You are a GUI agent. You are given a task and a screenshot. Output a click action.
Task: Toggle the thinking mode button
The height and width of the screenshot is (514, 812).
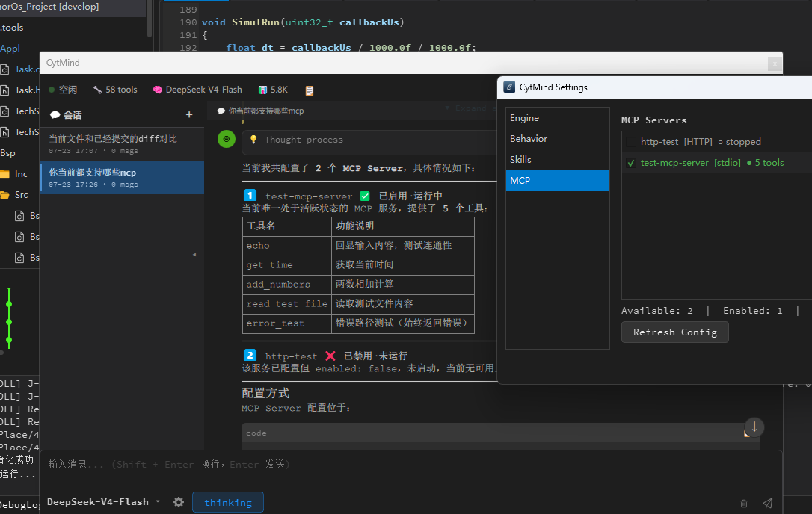coord(228,502)
